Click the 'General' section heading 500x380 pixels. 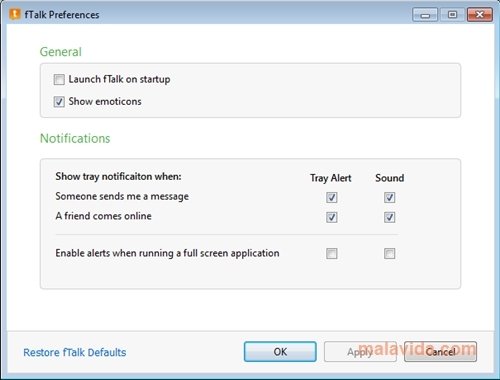coord(61,52)
